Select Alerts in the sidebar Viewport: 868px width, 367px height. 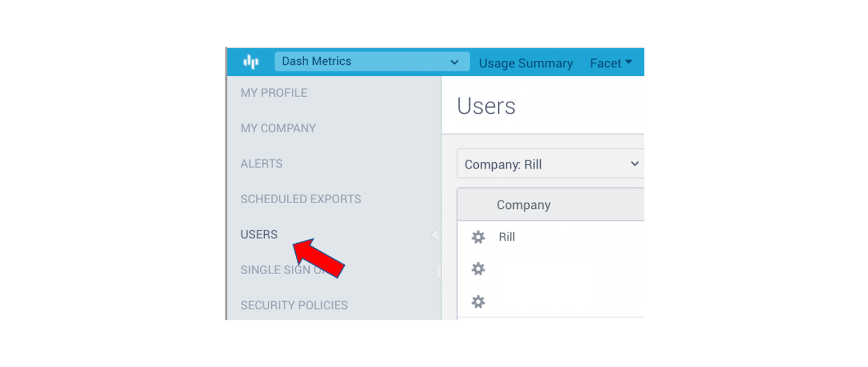[261, 164]
